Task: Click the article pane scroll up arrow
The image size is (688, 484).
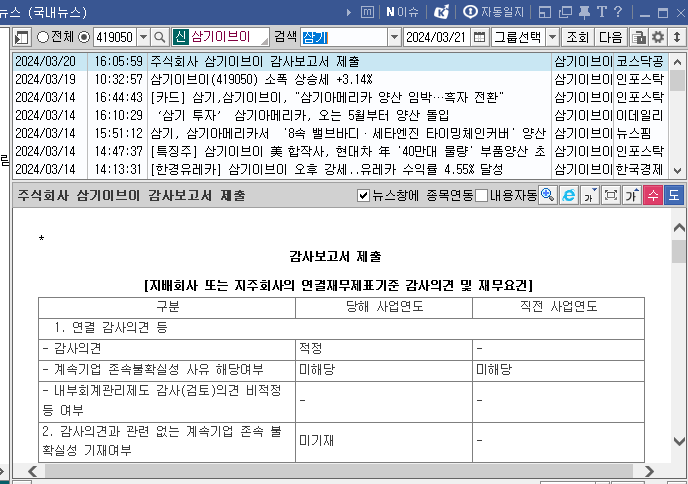Action: coord(679,227)
